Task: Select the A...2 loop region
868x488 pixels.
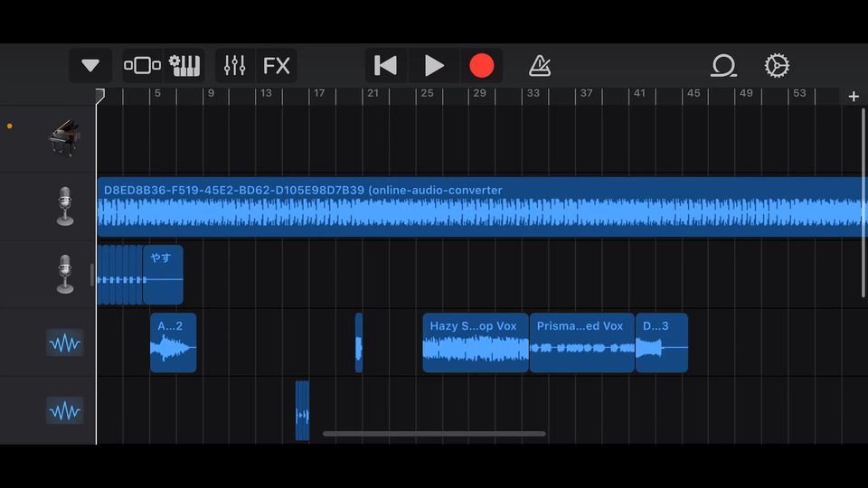Action: tap(174, 343)
